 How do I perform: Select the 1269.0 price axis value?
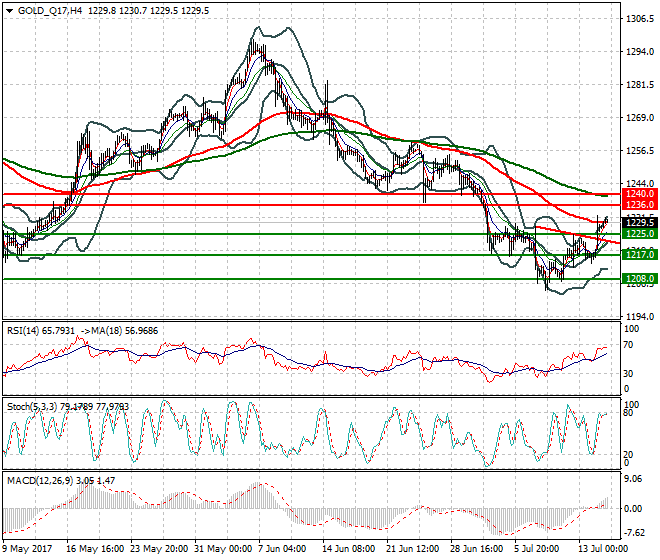click(x=640, y=117)
